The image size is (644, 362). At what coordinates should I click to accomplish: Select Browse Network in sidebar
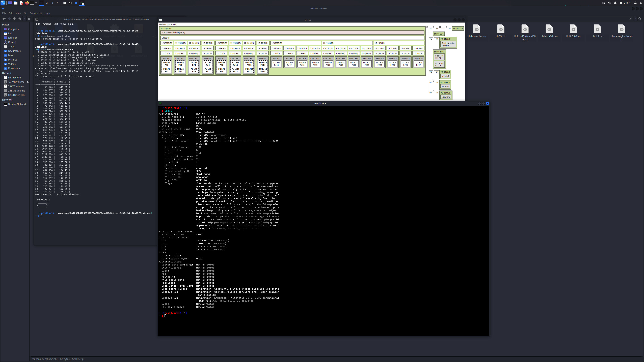click(17, 104)
